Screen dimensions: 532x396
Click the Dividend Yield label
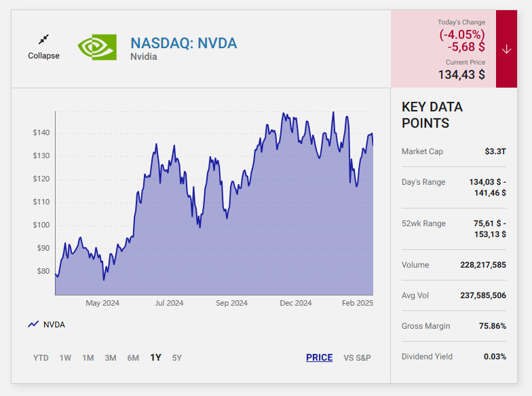(x=427, y=357)
